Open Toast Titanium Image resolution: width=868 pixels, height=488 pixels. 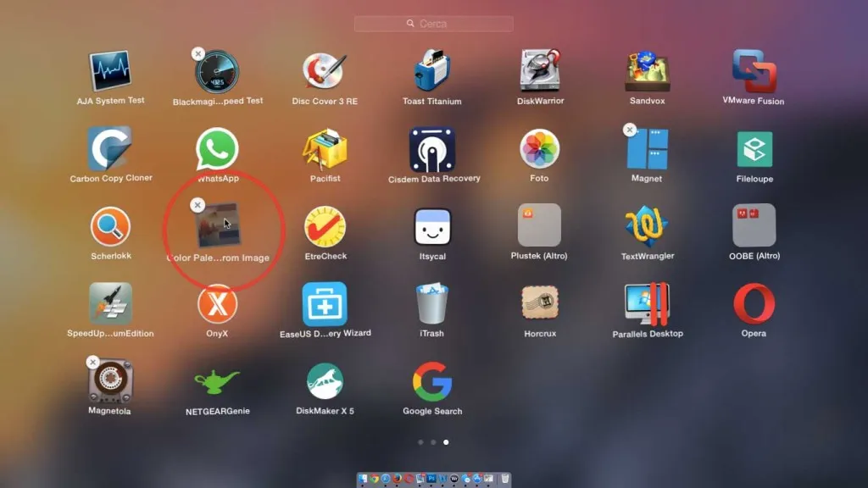(x=432, y=71)
